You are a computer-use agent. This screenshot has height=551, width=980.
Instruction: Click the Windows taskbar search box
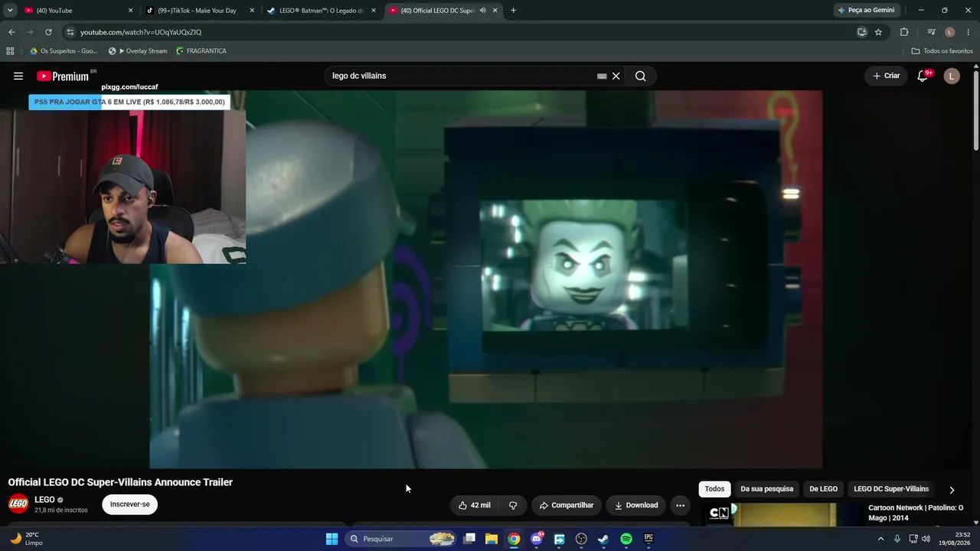pos(402,539)
